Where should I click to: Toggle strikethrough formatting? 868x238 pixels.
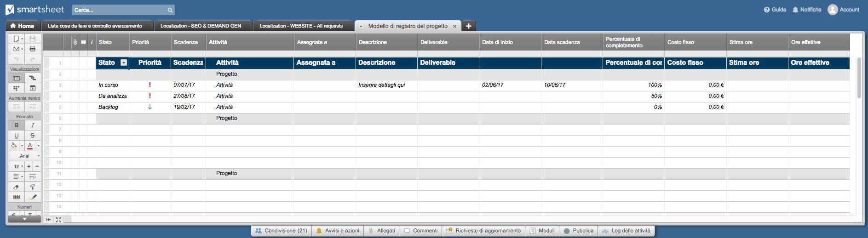click(33, 136)
